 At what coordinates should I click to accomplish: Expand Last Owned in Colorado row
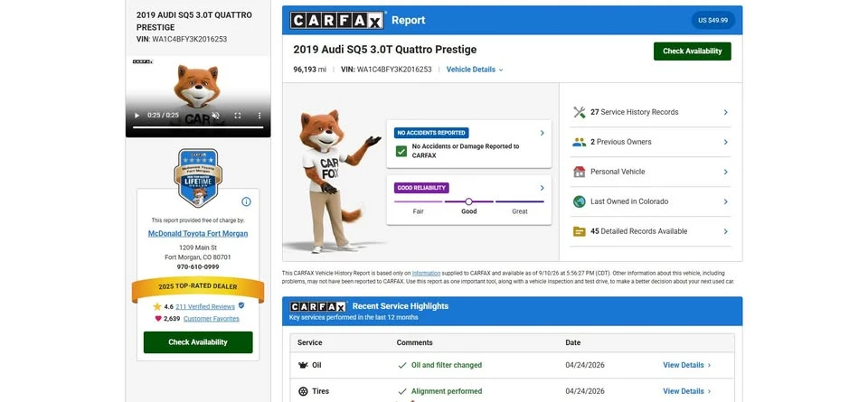coord(650,201)
